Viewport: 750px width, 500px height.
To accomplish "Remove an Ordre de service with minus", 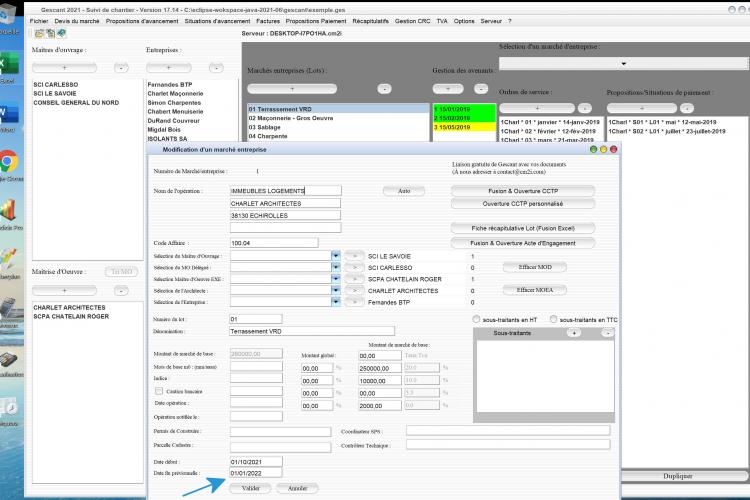I will tap(585, 108).
